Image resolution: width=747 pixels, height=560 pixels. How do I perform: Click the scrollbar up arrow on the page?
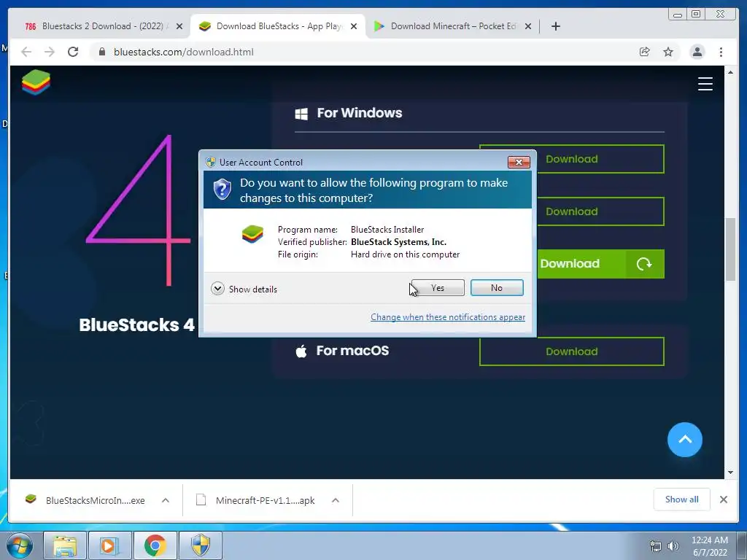coord(730,72)
